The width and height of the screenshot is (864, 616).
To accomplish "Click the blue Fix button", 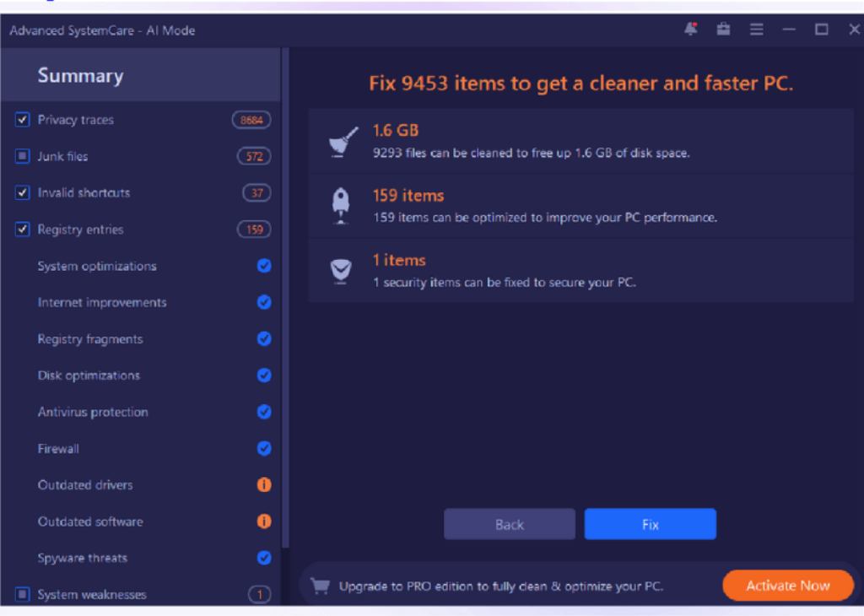I will click(651, 524).
